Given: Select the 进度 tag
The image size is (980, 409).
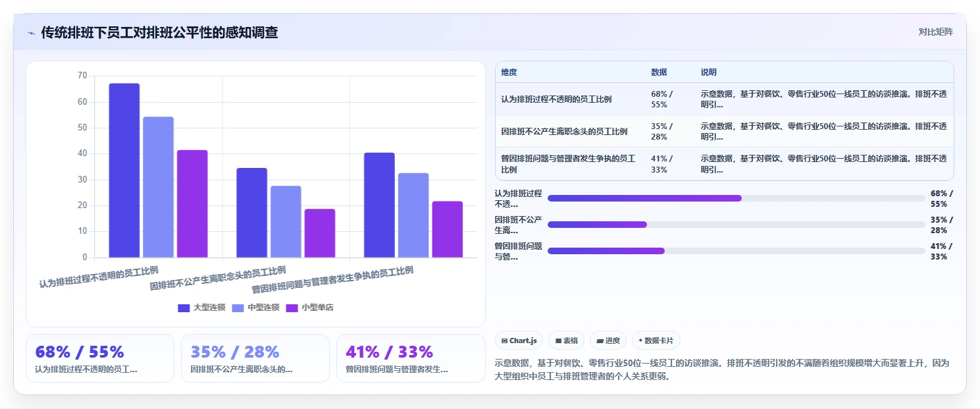Looking at the screenshot, I should tap(608, 341).
